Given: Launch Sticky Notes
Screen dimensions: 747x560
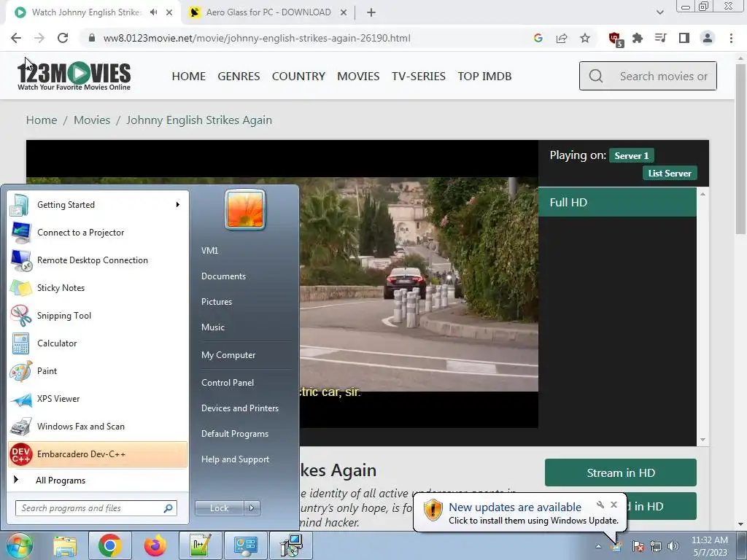Looking at the screenshot, I should [x=98, y=287].
